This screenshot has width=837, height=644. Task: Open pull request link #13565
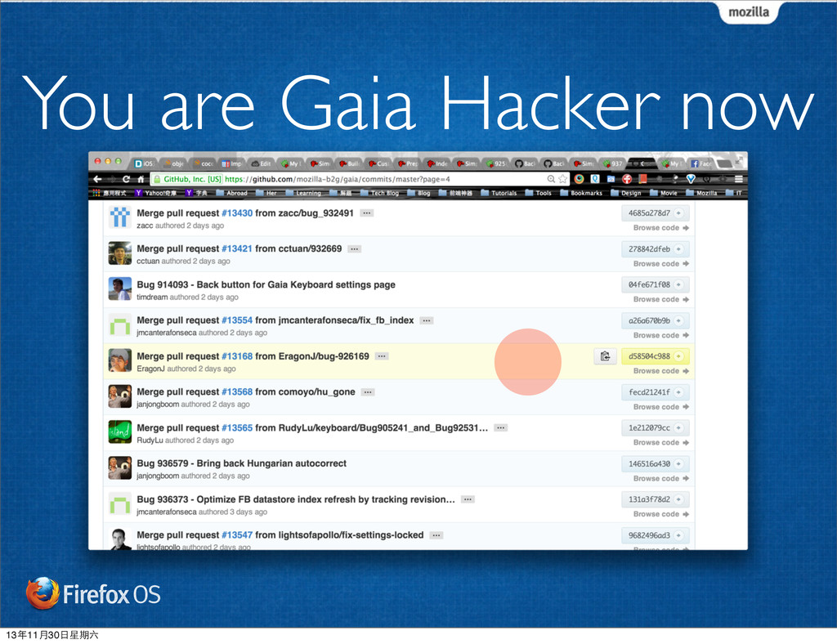(237, 427)
